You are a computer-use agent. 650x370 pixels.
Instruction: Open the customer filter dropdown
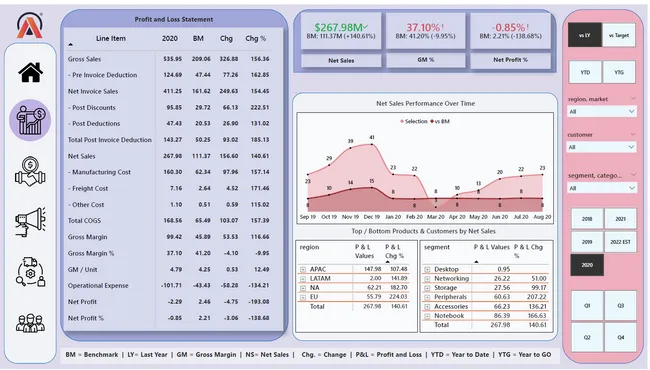[601, 147]
